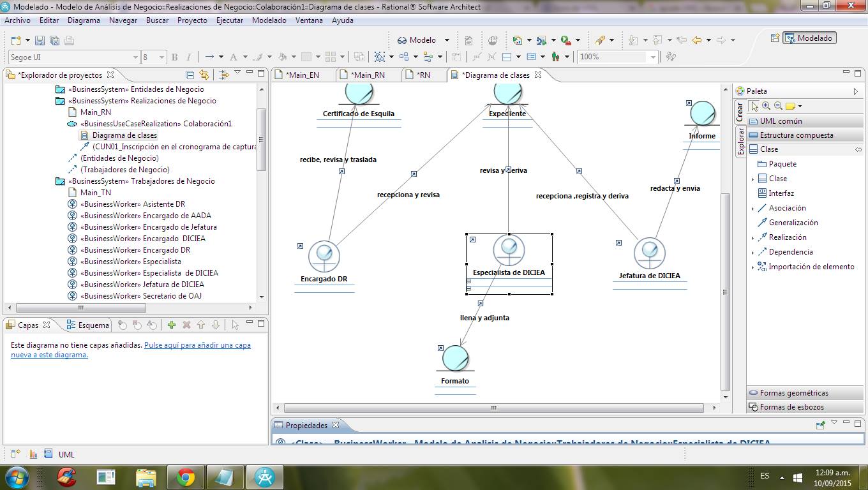Click link to add a new layer
The image size is (868, 490).
197,345
